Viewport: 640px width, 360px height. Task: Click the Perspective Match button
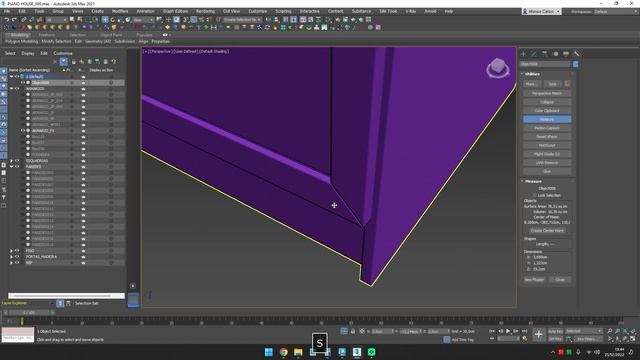pyautogui.click(x=547, y=93)
